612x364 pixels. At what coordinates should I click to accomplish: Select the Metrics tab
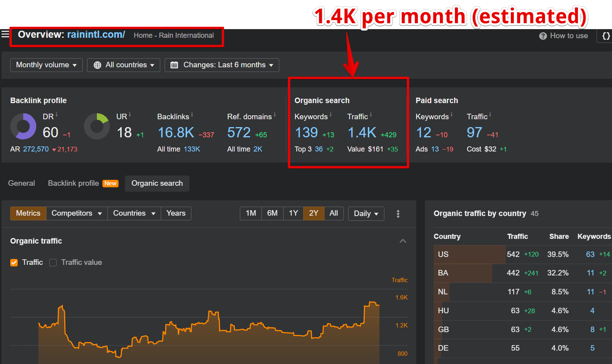(x=28, y=213)
